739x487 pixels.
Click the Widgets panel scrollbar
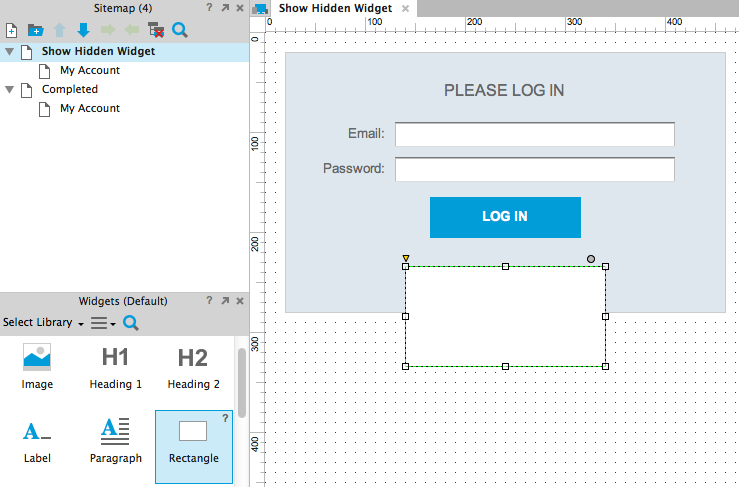(x=241, y=380)
